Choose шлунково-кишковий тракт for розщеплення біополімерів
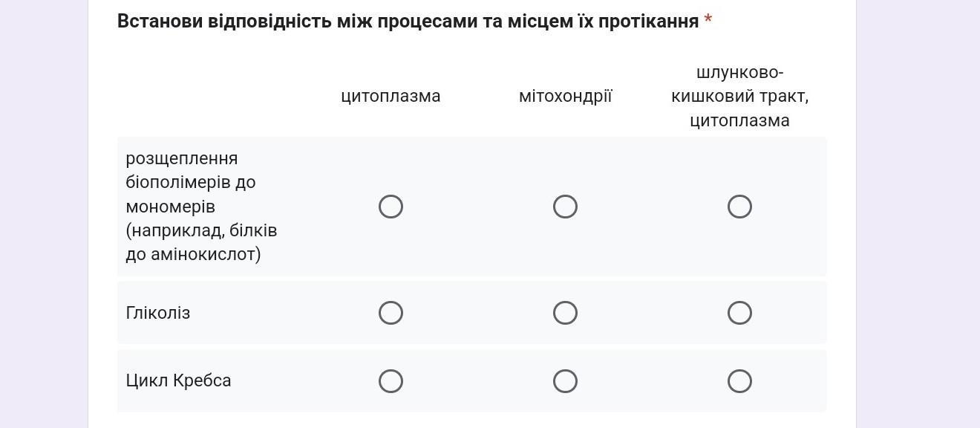This screenshot has height=428, width=980. pyautogui.click(x=739, y=207)
